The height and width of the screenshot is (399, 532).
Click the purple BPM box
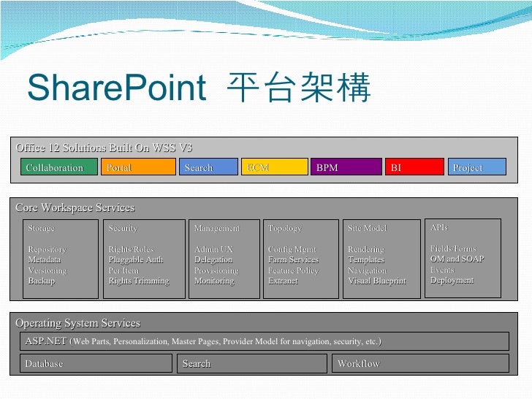point(346,167)
